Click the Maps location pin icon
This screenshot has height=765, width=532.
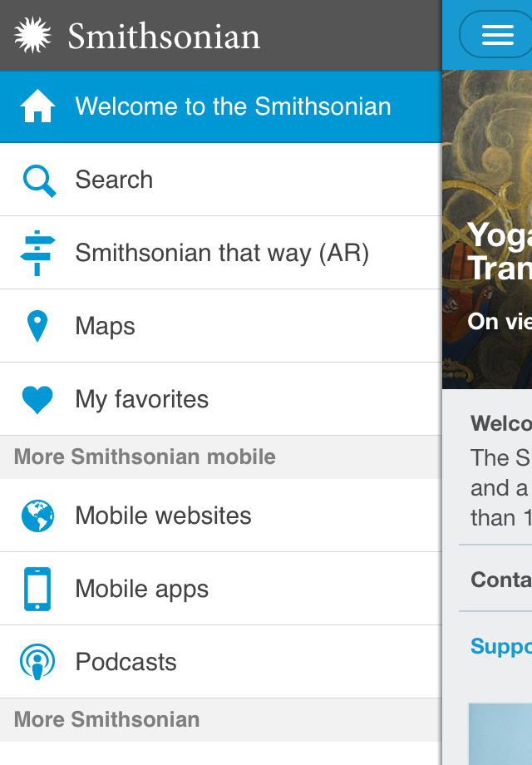(x=37, y=326)
